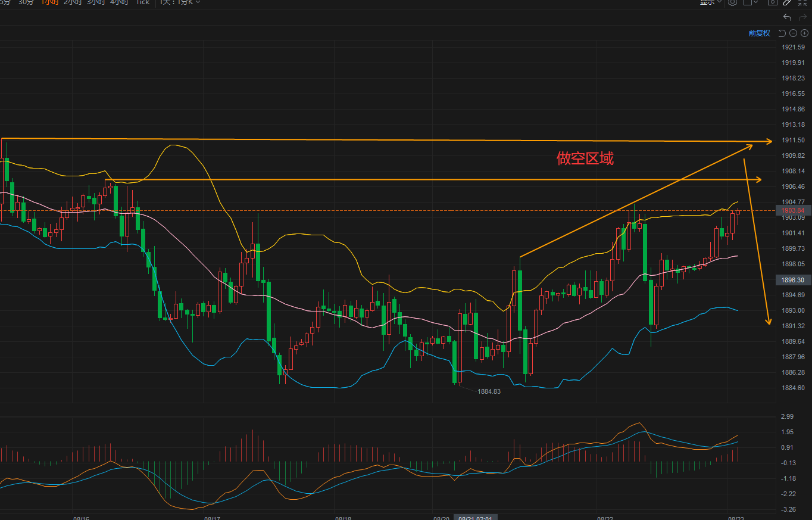Viewport: 812px width, 520px height.
Task: Undo the last drawing action
Action: point(788,17)
